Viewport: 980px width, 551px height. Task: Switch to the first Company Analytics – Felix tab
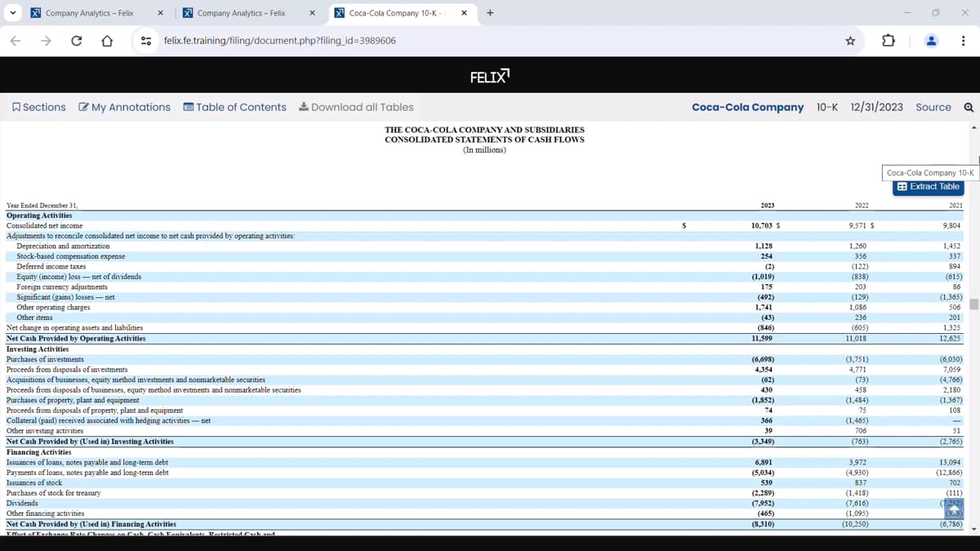click(89, 13)
